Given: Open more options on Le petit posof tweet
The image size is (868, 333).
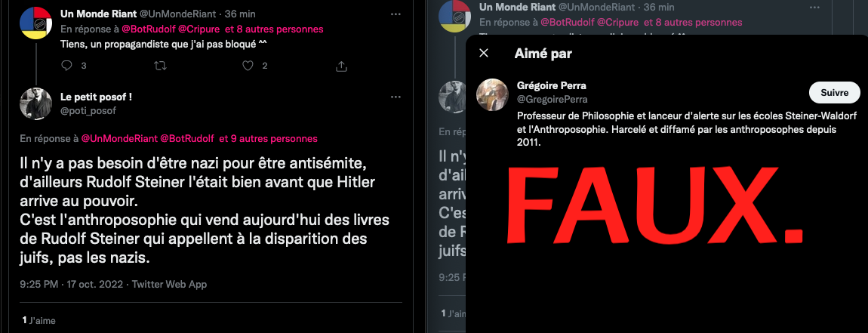Looking at the screenshot, I should click(396, 97).
